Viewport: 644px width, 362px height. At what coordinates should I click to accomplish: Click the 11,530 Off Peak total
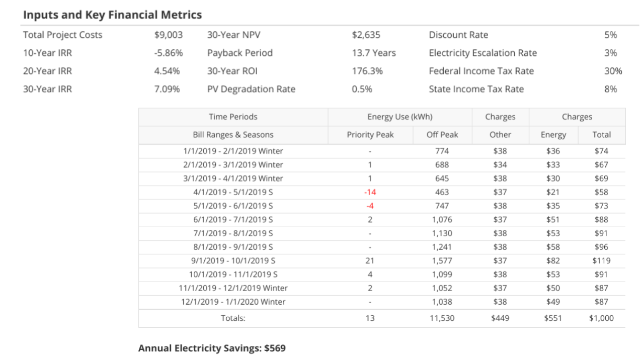442,318
